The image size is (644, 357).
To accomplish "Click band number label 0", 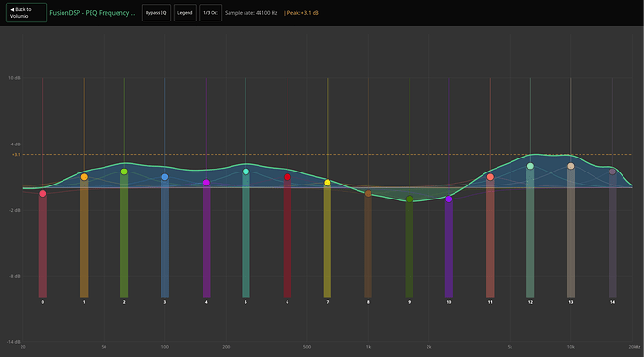I will [43, 302].
